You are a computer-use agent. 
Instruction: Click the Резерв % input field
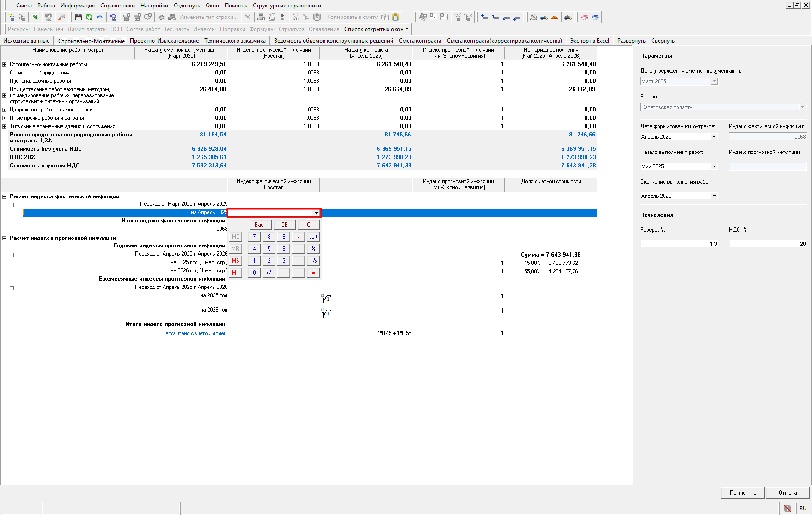[678, 244]
